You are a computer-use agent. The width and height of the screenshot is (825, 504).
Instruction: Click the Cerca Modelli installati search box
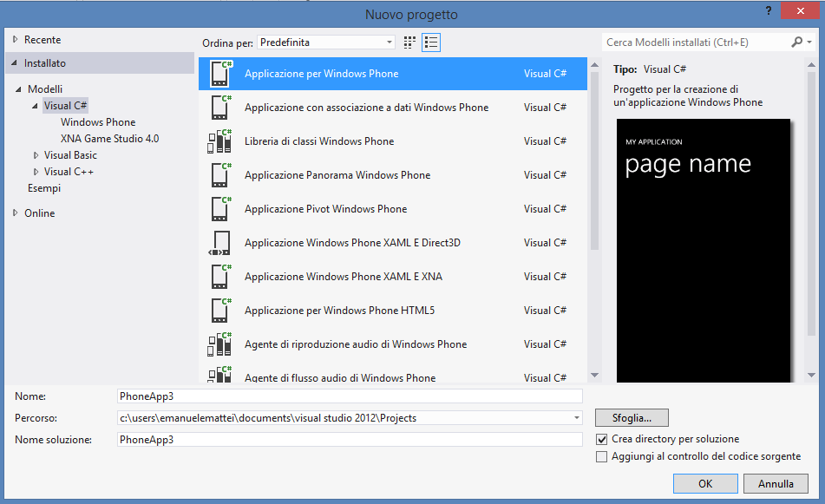click(696, 43)
